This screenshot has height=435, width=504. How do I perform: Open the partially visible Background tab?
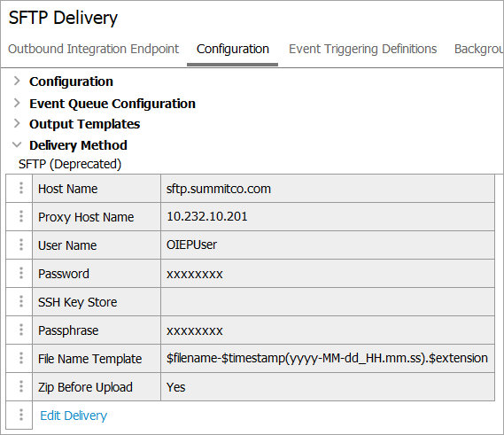click(479, 50)
